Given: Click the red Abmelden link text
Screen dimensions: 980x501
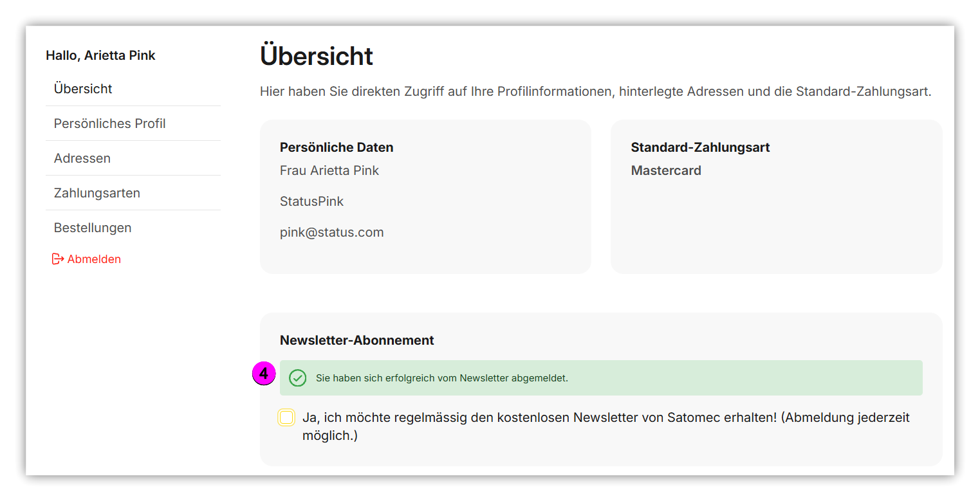Looking at the screenshot, I should tap(94, 259).
